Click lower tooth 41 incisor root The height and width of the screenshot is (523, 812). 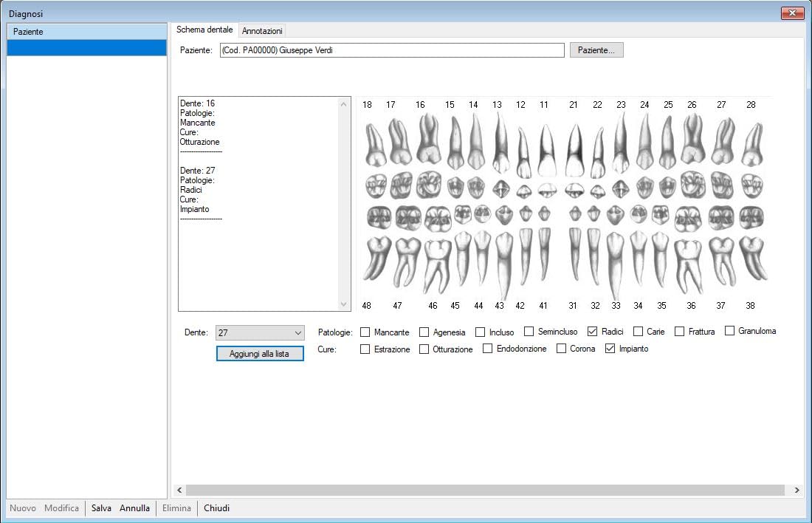[x=544, y=254]
